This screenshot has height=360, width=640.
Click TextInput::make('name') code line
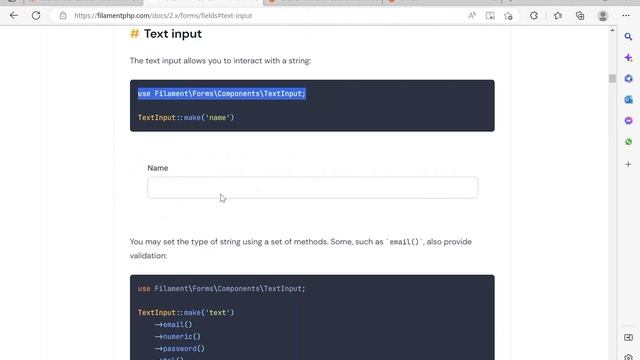tap(186, 118)
